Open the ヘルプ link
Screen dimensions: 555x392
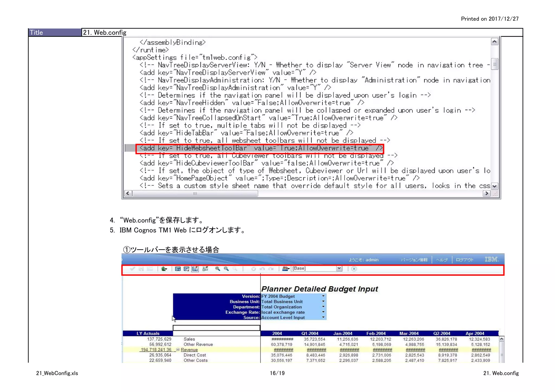pos(442,260)
